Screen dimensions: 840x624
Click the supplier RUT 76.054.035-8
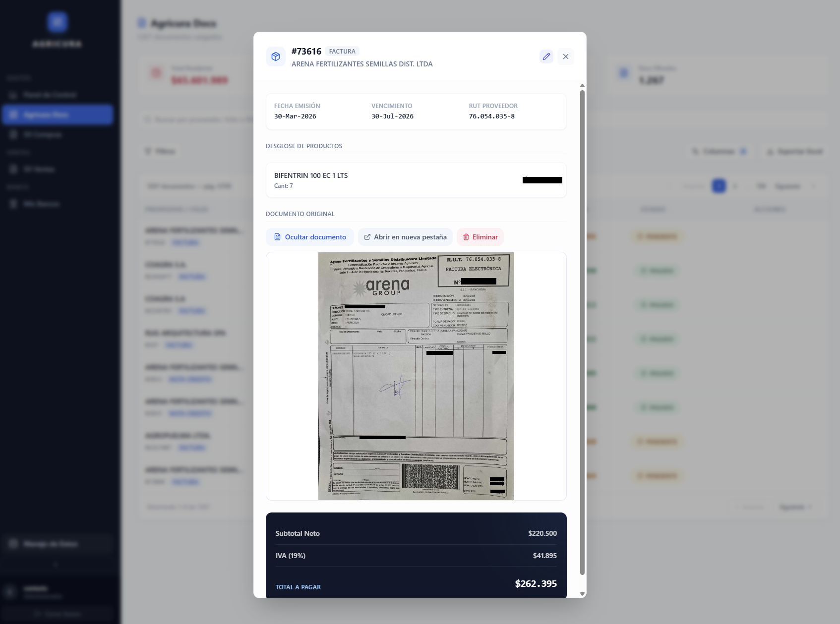click(491, 116)
